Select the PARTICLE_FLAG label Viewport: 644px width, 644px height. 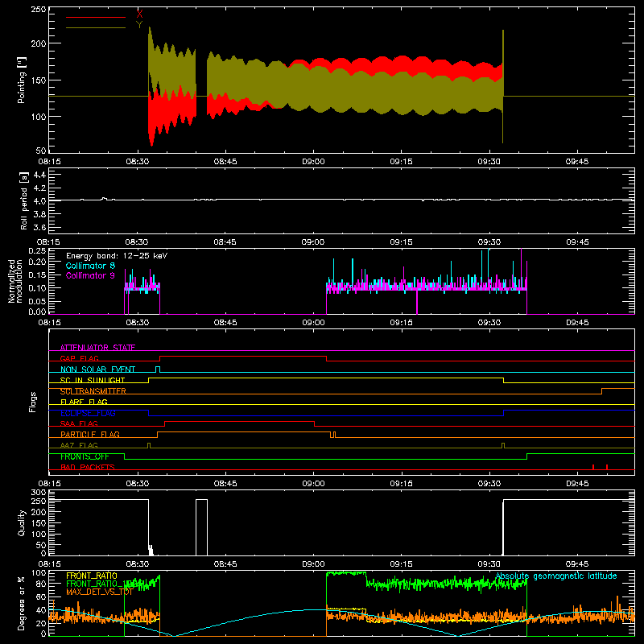click(x=90, y=434)
